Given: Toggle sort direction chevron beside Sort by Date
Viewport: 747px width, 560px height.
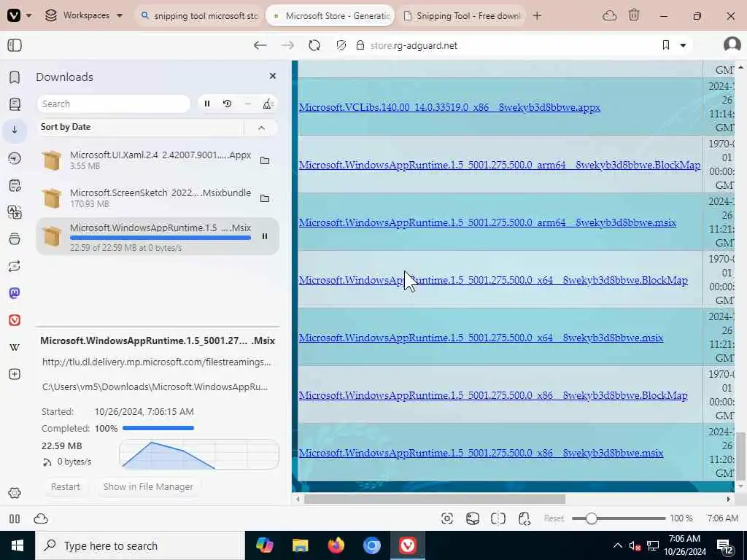Looking at the screenshot, I should 262,128.
